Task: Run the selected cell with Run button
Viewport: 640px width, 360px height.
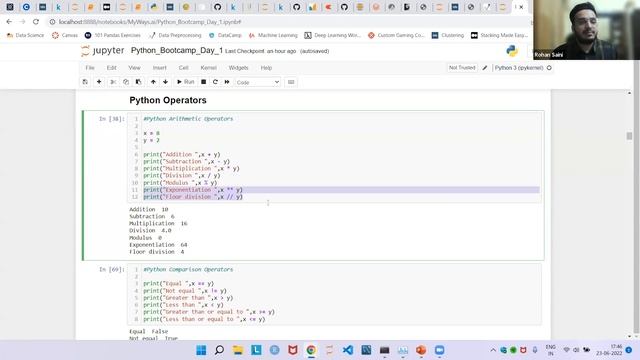Action: [185, 82]
